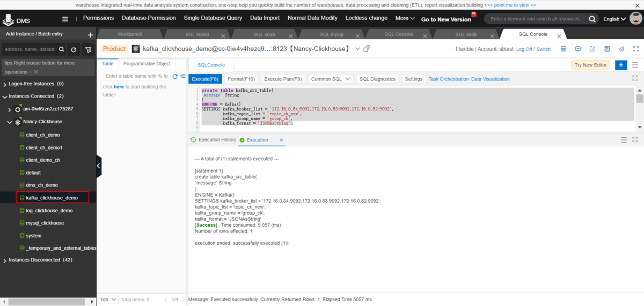Close the active SQL Console tab
The width and height of the screenshot is (644, 306).
559,36
